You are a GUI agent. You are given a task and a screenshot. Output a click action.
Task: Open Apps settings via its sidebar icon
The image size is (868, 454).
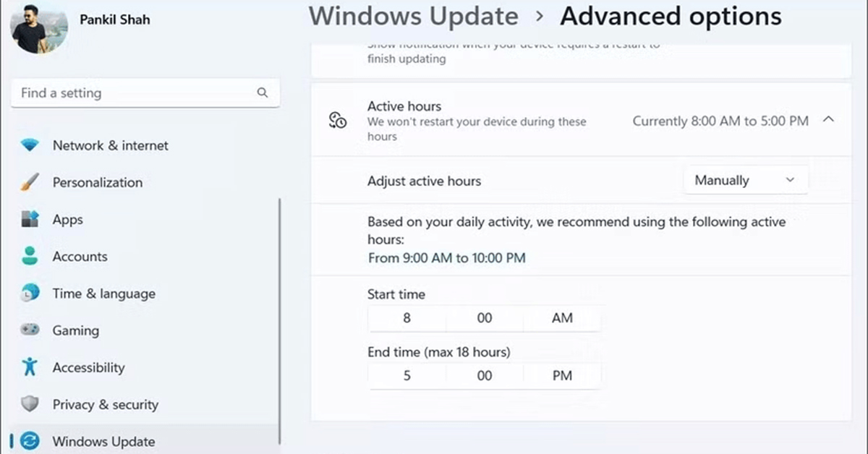pyautogui.click(x=30, y=219)
